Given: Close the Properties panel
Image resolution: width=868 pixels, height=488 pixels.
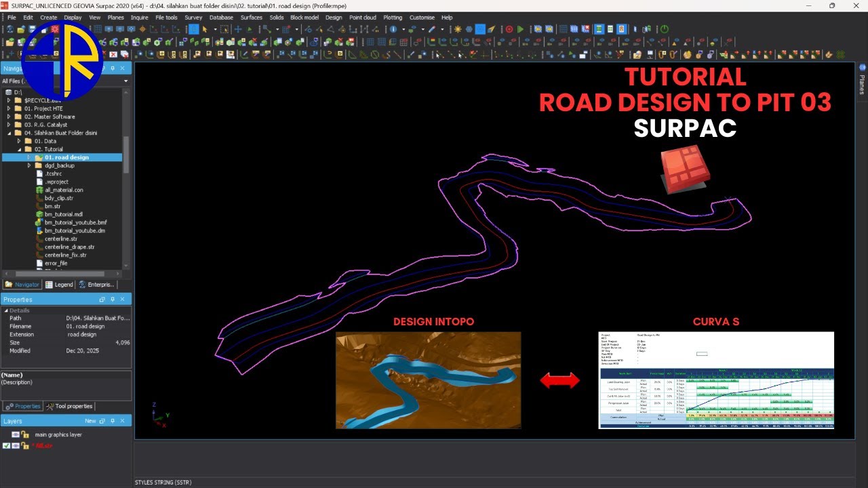Looking at the screenshot, I should [x=122, y=299].
